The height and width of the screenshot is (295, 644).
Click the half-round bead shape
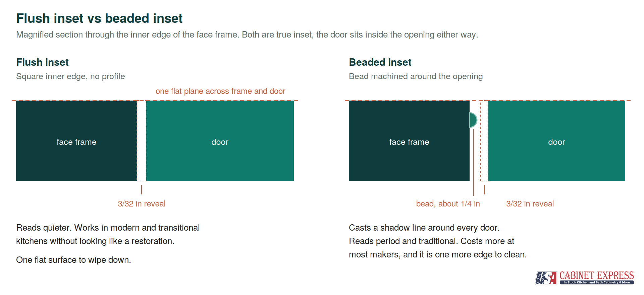point(473,120)
